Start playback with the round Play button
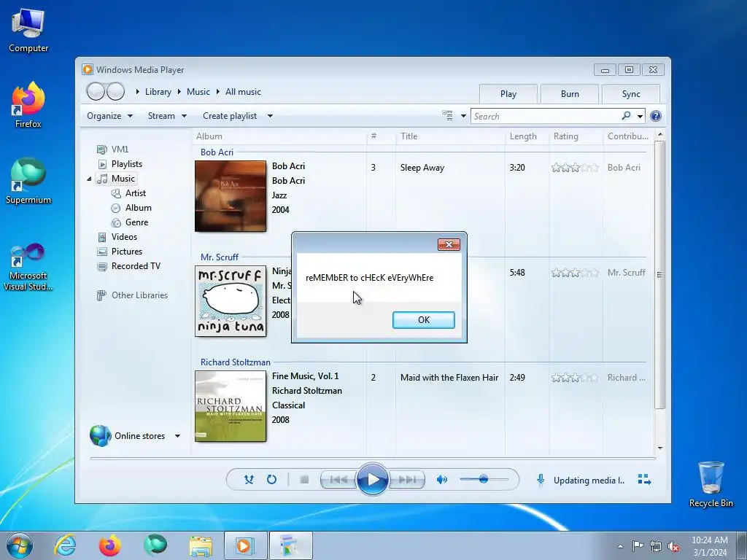Viewport: 747px width, 560px height. pos(373,480)
